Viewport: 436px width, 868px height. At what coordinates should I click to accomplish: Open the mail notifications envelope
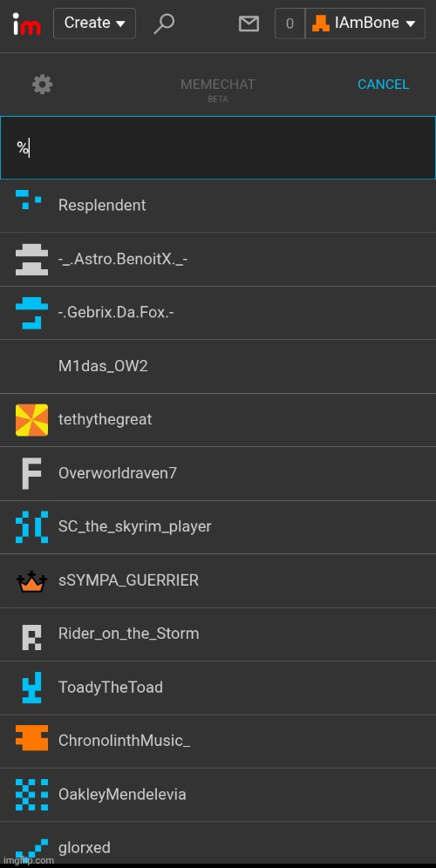tap(249, 24)
